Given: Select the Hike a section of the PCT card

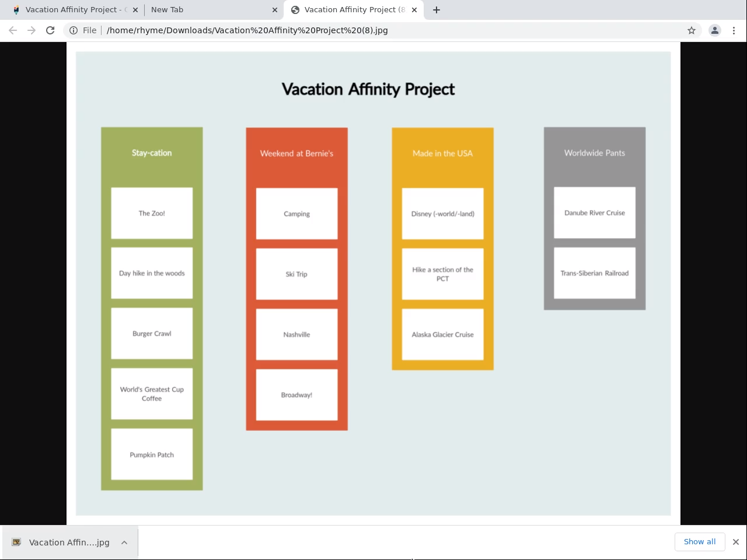Looking at the screenshot, I should click(x=442, y=274).
